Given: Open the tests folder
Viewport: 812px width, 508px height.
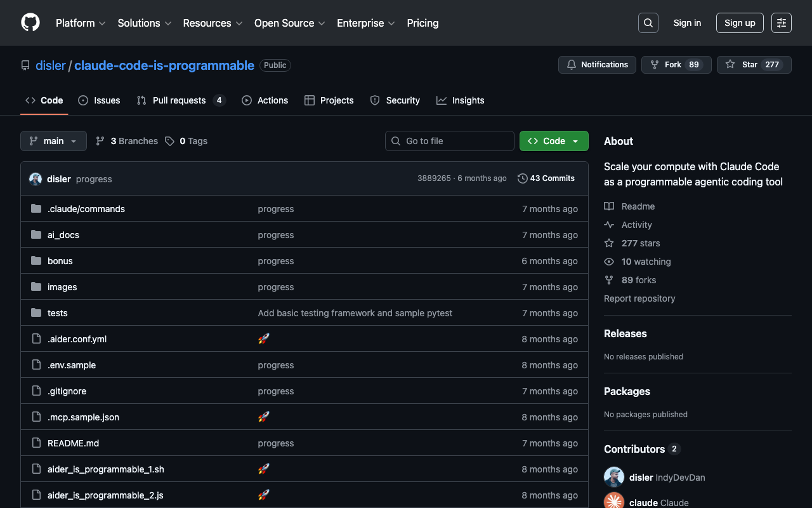Looking at the screenshot, I should pos(57,313).
